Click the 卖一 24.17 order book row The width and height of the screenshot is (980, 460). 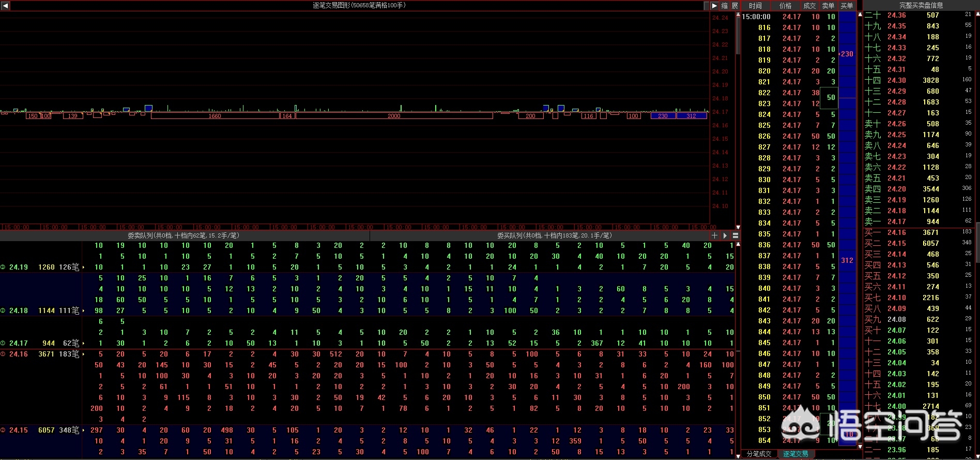[918, 221]
